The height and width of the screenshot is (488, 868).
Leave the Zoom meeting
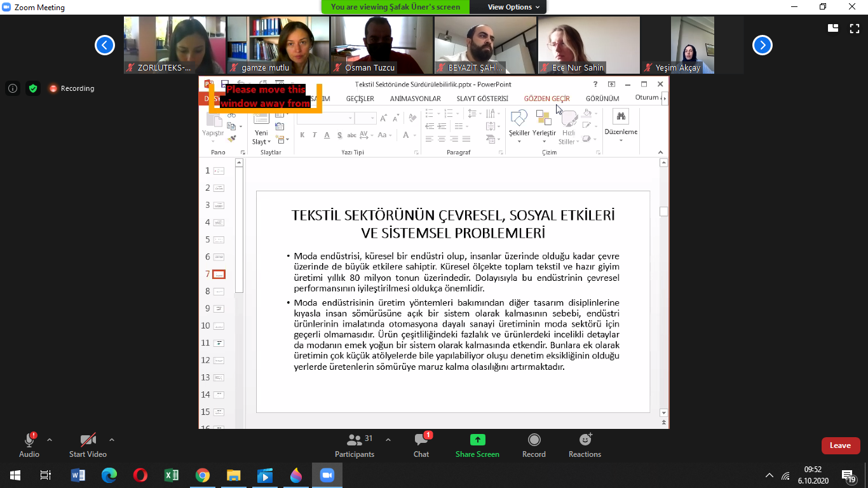point(841,445)
